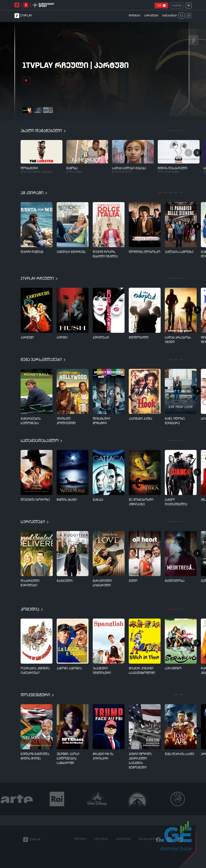Open the Eurovision Sport logo link

[x=43, y=5]
